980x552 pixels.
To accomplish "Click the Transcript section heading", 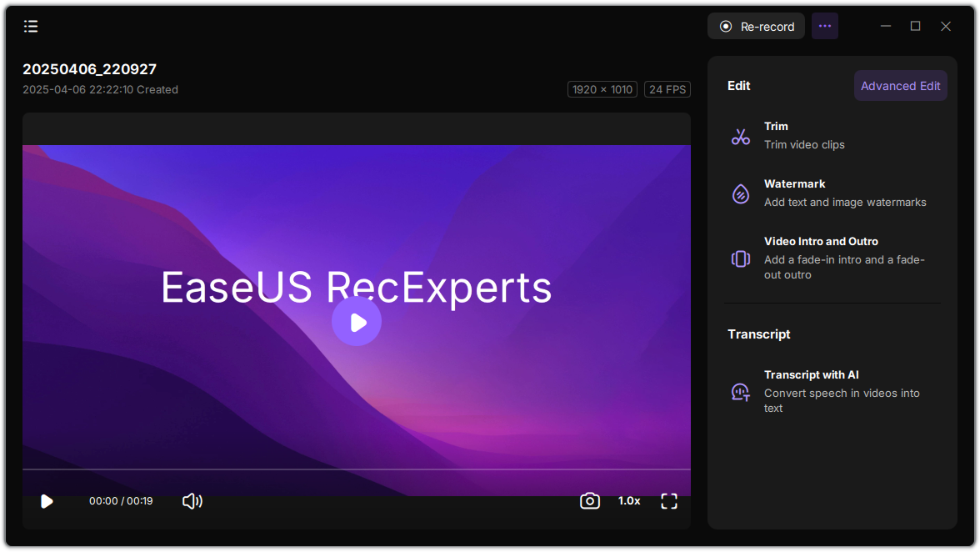I will [758, 334].
